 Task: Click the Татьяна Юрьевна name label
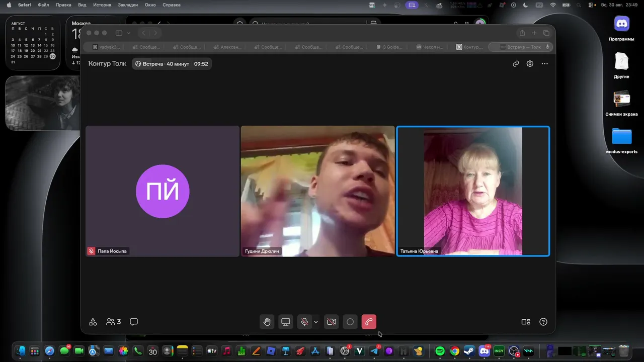coord(419,251)
